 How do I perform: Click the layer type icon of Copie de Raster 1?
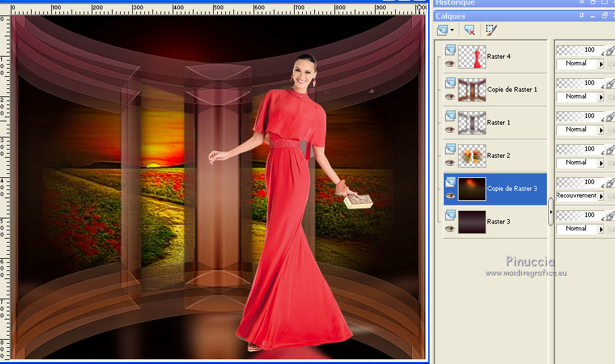[x=450, y=82]
